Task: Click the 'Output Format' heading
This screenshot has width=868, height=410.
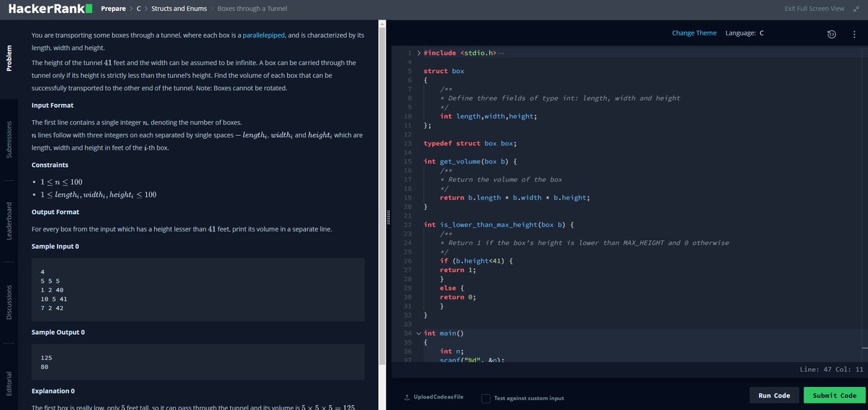Action: point(56,212)
